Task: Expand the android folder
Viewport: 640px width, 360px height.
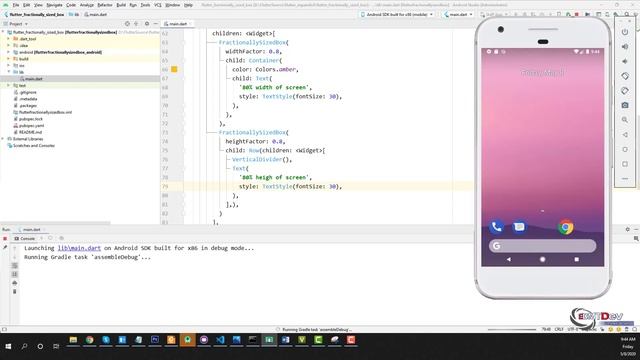Action: pyautogui.click(x=8, y=52)
